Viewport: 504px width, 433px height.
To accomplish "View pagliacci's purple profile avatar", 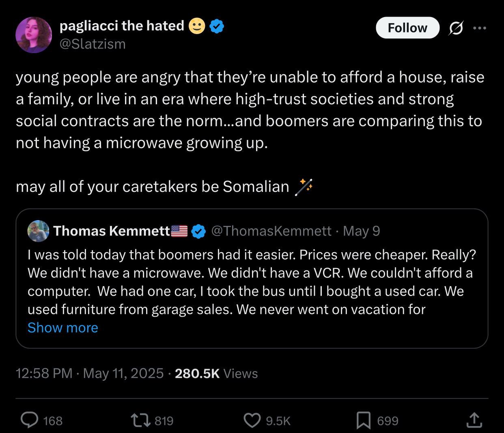I will tap(34, 35).
